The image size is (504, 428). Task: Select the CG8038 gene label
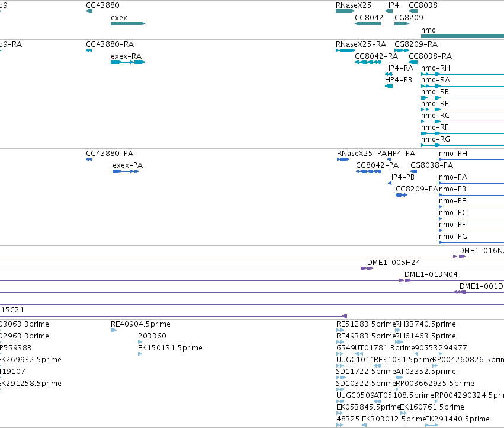423,5
